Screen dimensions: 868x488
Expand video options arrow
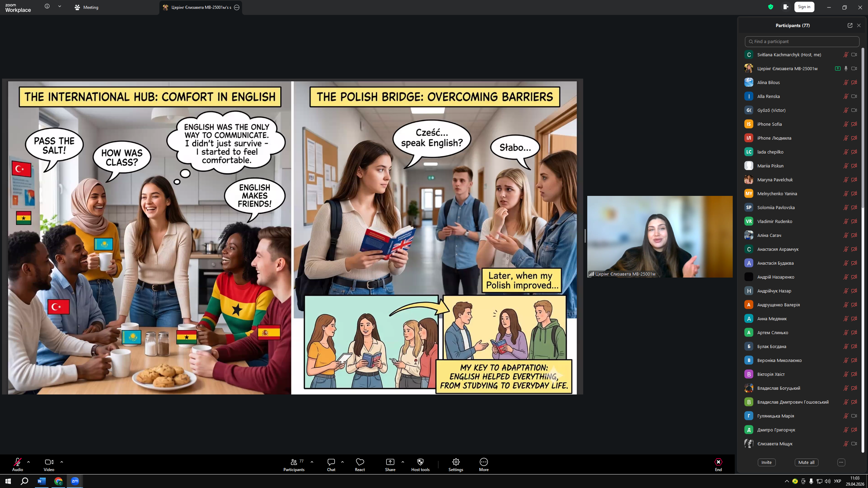(x=62, y=462)
